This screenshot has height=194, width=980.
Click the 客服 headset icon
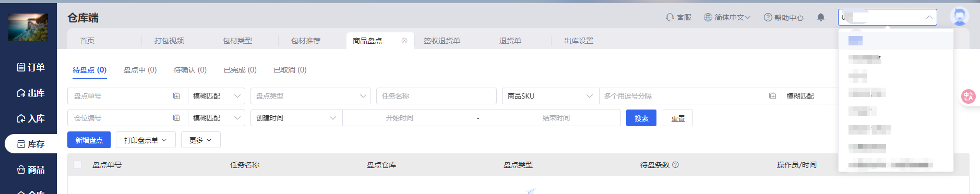click(670, 17)
